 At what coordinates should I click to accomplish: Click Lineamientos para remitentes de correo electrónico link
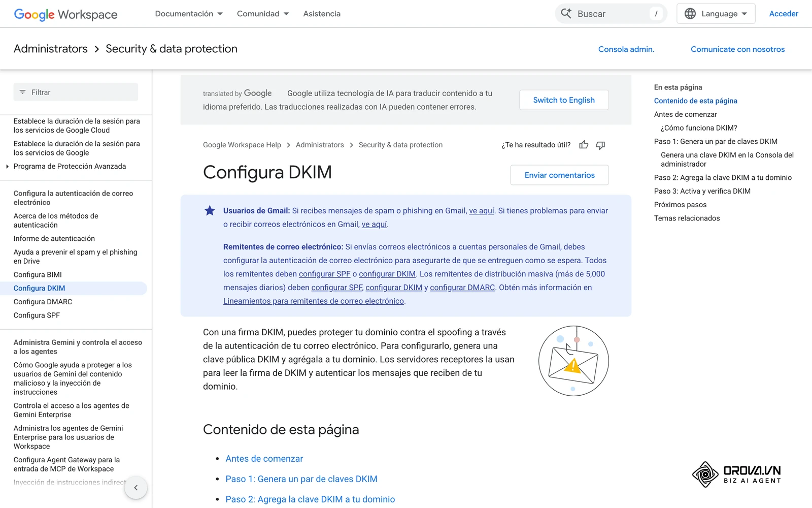click(x=314, y=301)
